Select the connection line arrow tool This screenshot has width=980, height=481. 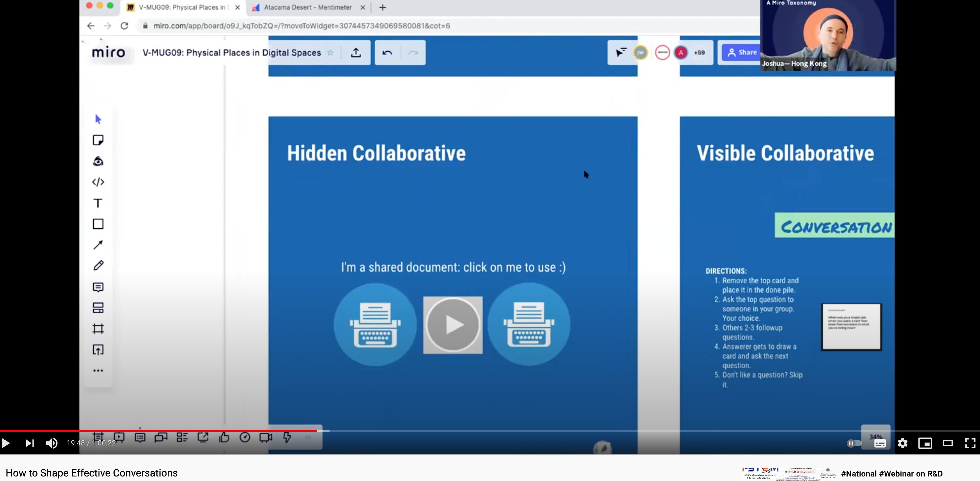tap(98, 245)
